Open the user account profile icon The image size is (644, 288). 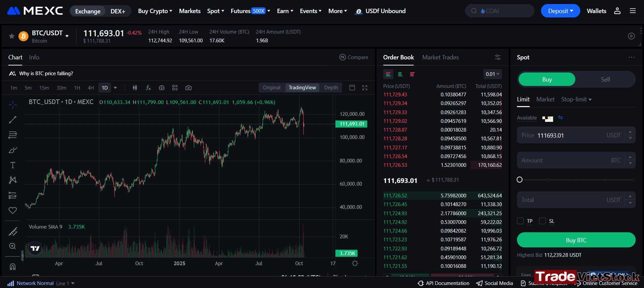pyautogui.click(x=617, y=11)
